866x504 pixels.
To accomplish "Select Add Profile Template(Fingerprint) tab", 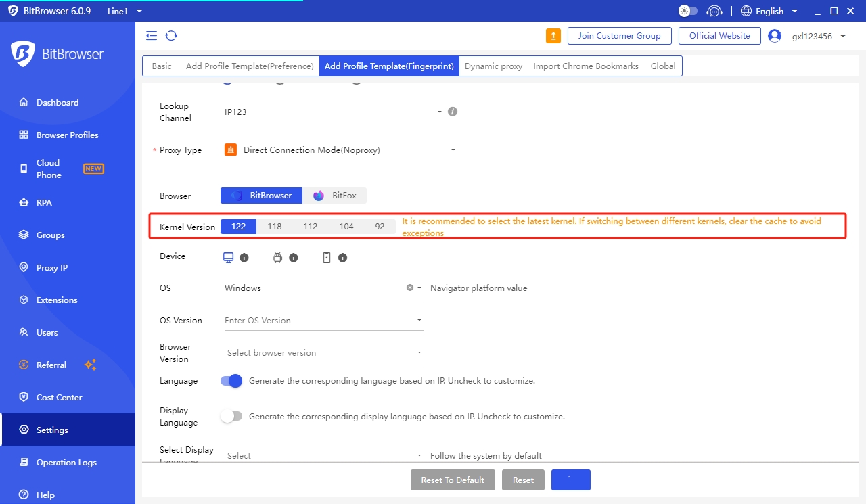I will coord(389,66).
